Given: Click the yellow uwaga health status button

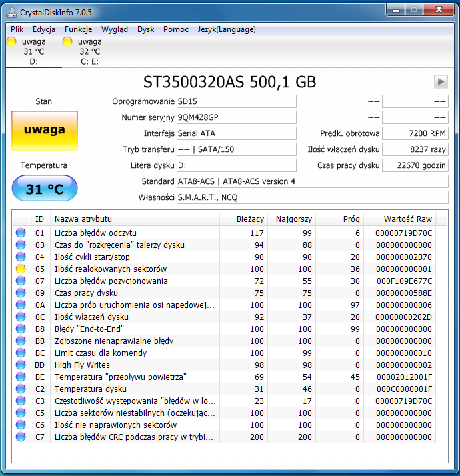Looking at the screenshot, I should coord(45,131).
